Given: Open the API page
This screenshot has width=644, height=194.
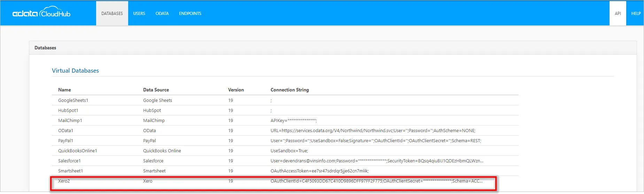Looking at the screenshot, I should click(618, 13).
